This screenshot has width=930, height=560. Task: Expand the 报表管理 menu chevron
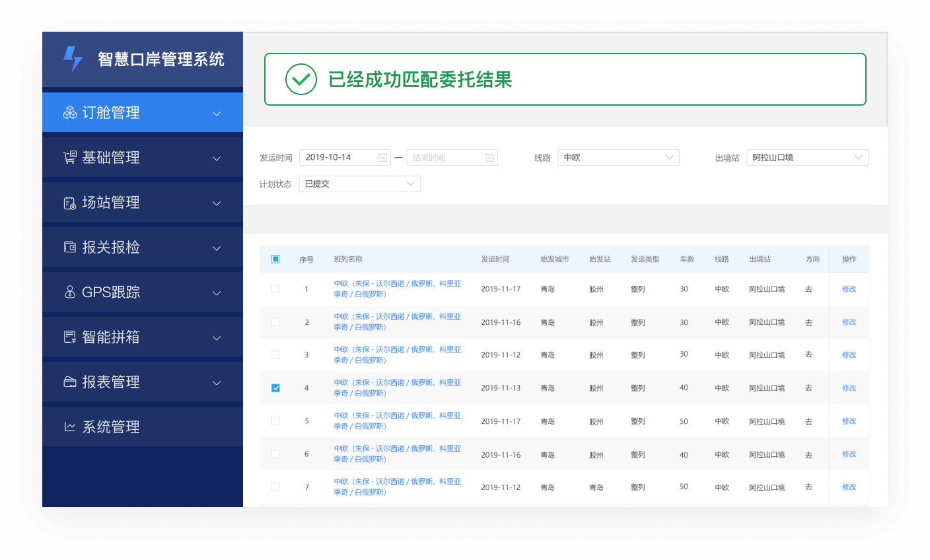click(x=217, y=383)
